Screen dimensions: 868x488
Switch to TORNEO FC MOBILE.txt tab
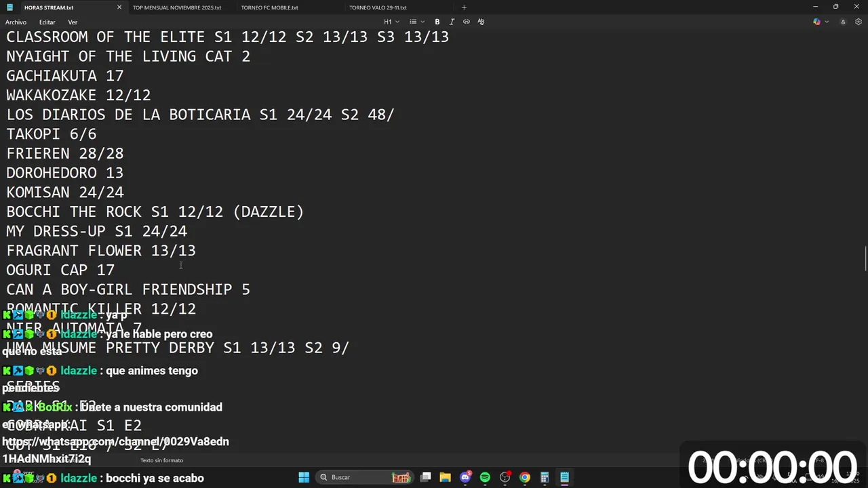click(x=269, y=7)
